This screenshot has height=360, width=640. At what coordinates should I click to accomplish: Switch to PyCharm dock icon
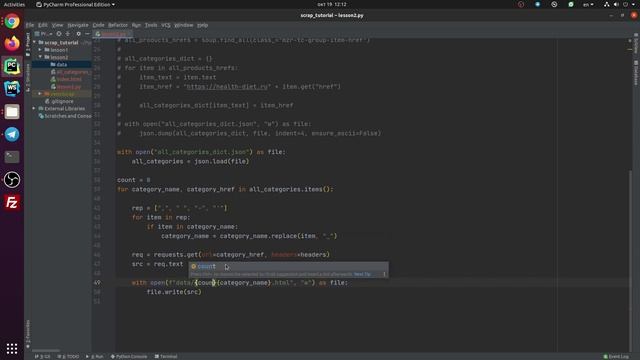point(12,66)
